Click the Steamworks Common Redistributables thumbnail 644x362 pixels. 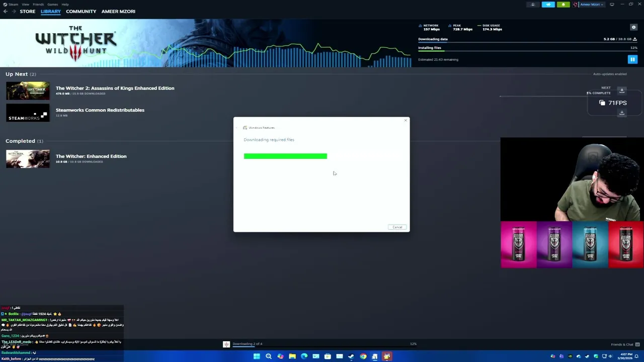[28, 113]
